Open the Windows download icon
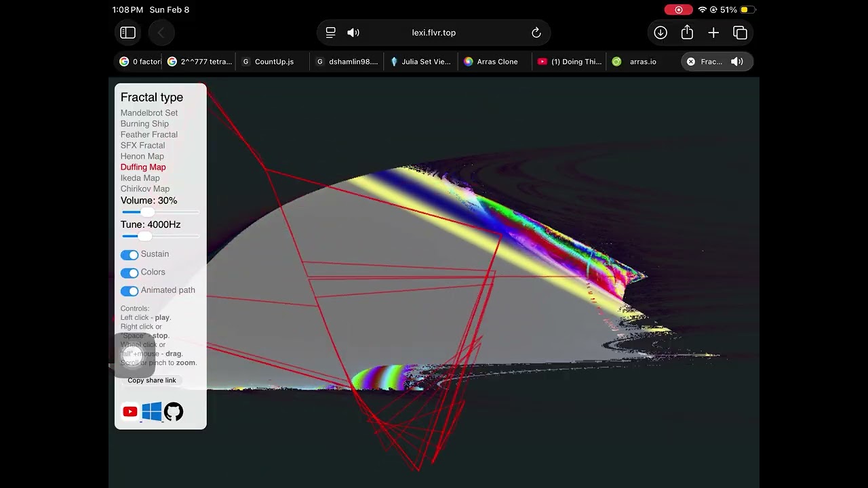The width and height of the screenshot is (868, 488). click(x=152, y=411)
